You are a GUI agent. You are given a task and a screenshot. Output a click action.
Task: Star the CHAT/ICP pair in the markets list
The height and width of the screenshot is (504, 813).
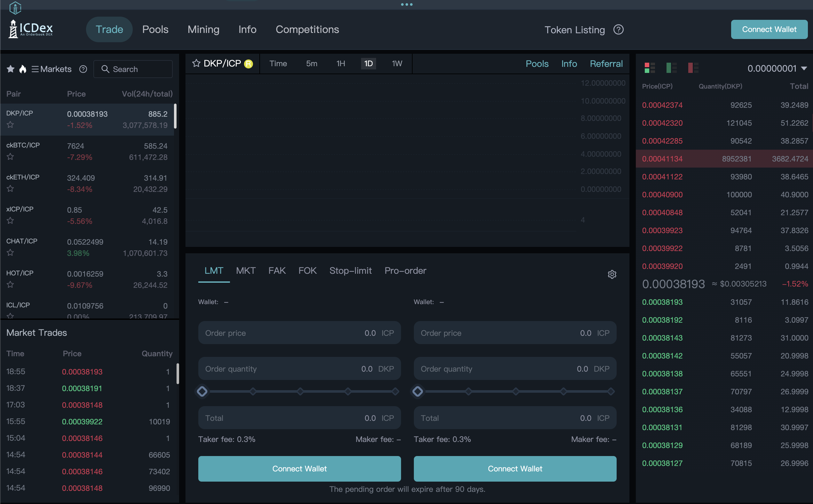point(10,253)
